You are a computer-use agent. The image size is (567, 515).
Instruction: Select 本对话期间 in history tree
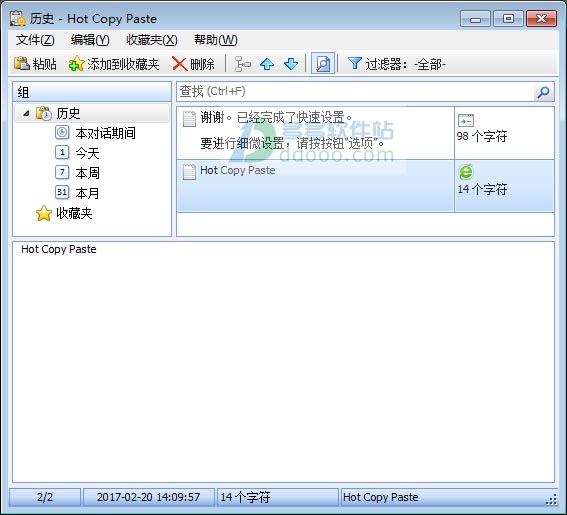coord(105,133)
